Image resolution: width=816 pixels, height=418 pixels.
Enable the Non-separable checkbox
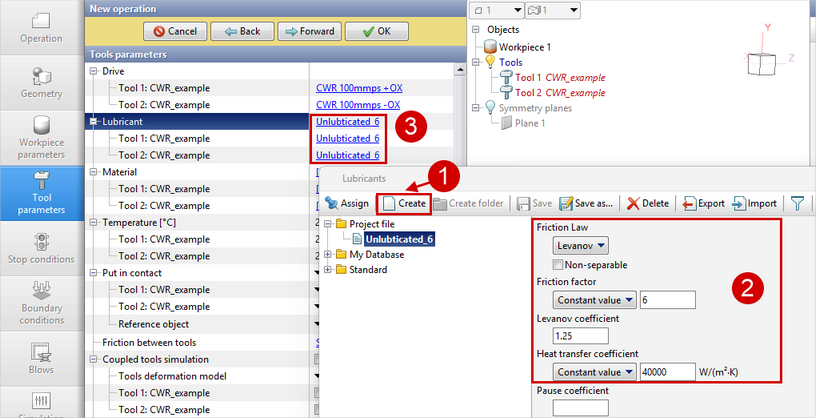point(558,264)
